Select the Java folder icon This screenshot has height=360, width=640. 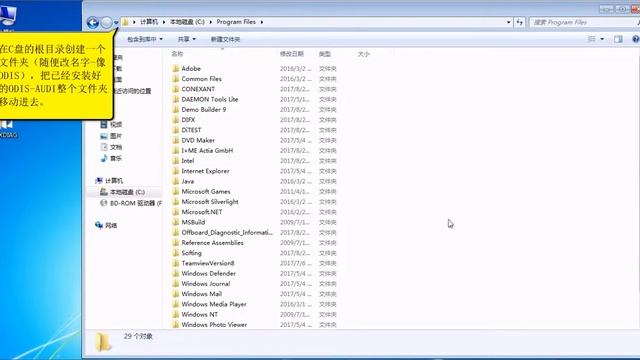point(176,181)
